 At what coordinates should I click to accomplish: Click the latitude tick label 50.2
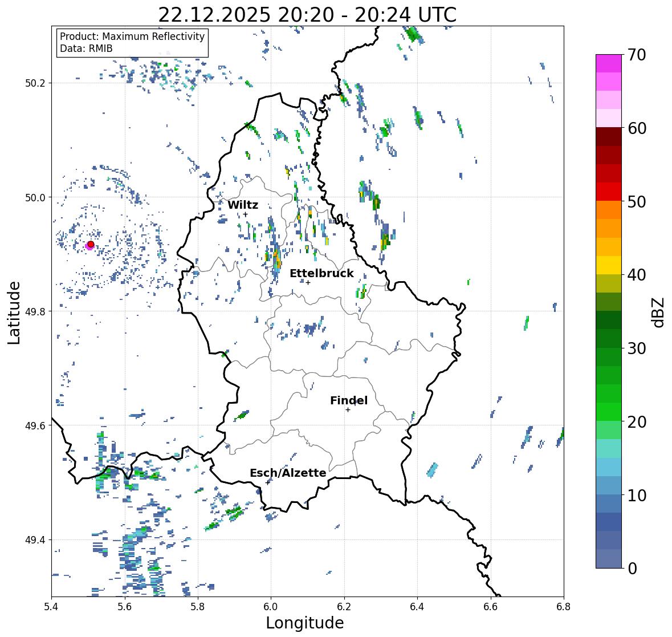35,83
